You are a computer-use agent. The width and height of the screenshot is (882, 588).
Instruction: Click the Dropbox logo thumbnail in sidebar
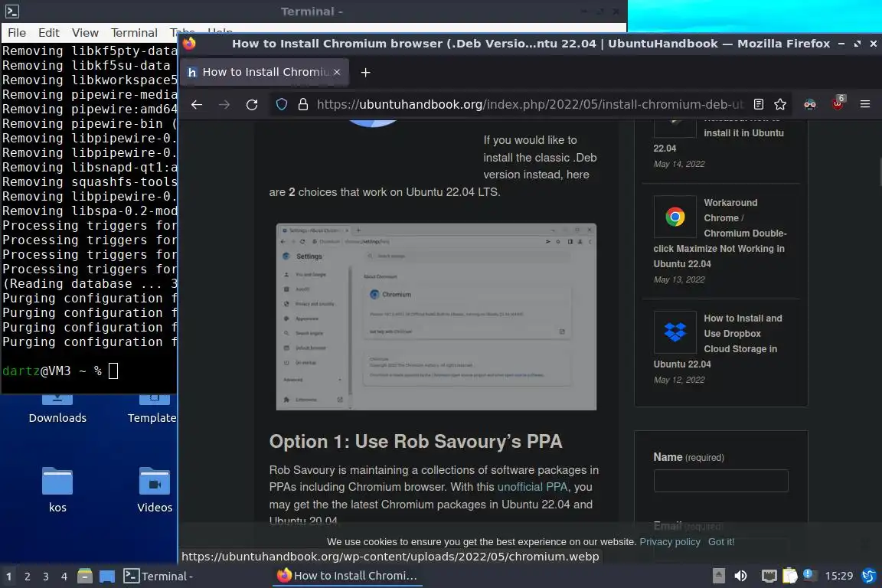[x=675, y=332]
